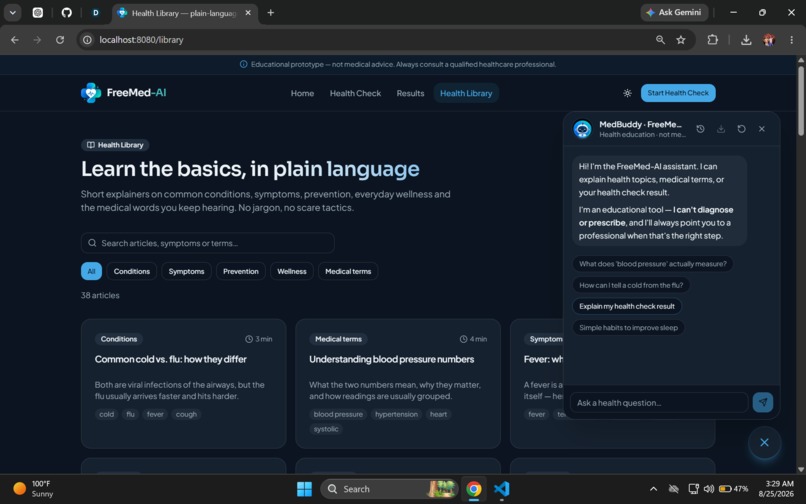Close the MedBuddy chat panel header
Viewport: 806px width, 504px height.
pyautogui.click(x=762, y=129)
